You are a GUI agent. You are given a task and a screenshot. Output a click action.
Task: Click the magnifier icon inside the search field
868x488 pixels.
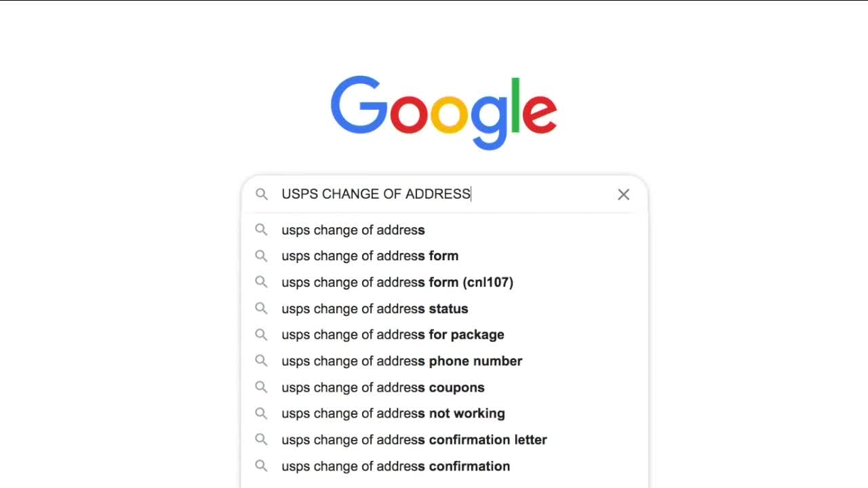tap(262, 195)
